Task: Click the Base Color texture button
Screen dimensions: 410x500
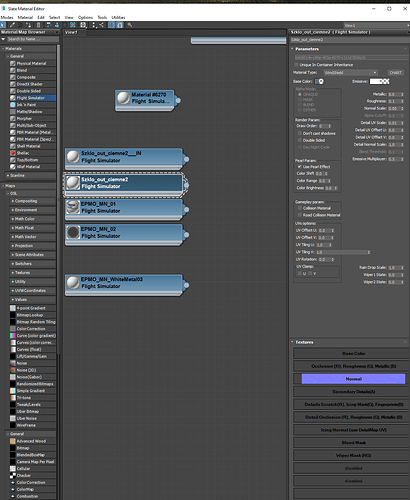Action: tap(353, 353)
